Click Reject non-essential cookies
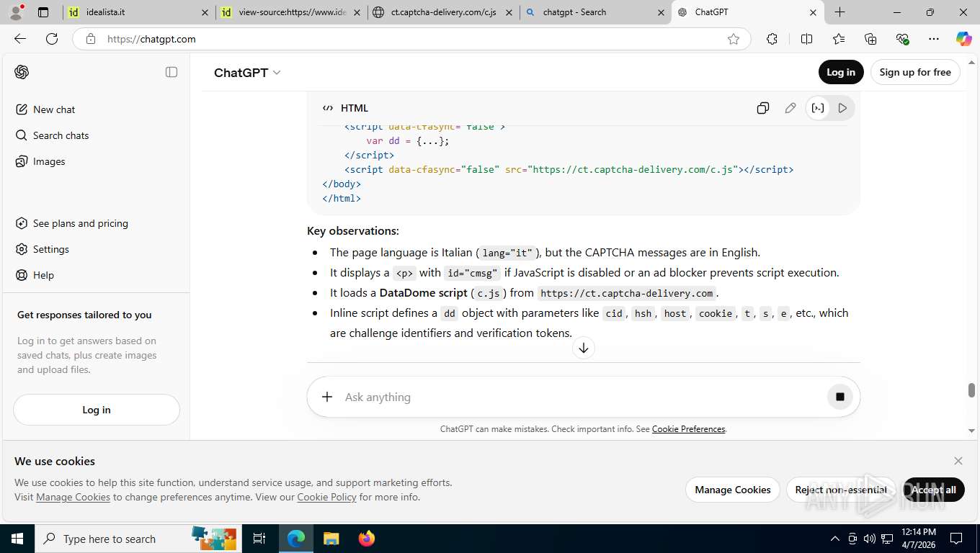Viewport: 980px width, 553px height. (841, 490)
